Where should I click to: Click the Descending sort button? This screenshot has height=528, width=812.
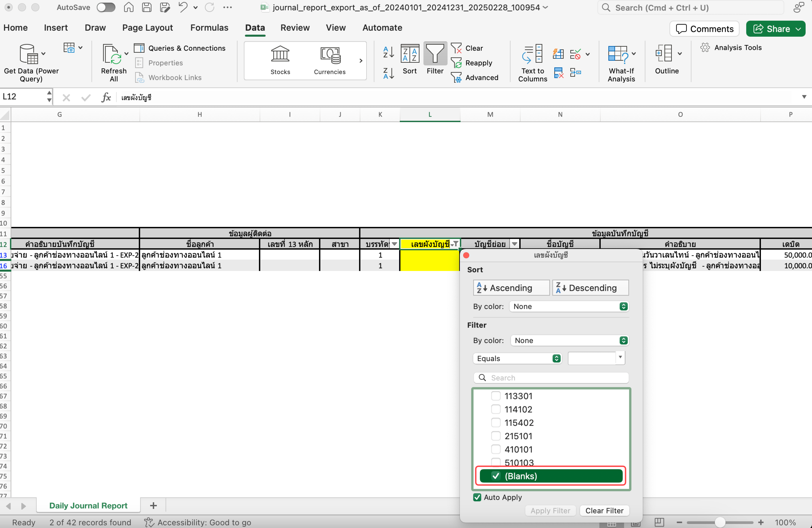tap(590, 288)
